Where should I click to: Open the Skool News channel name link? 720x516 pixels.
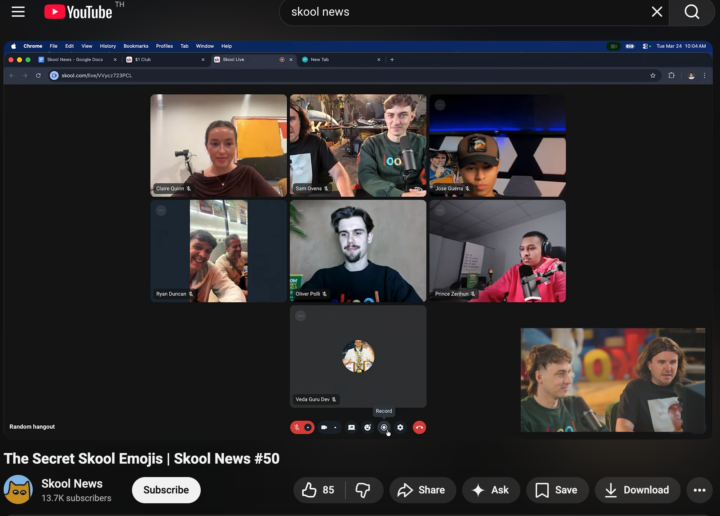[72, 483]
